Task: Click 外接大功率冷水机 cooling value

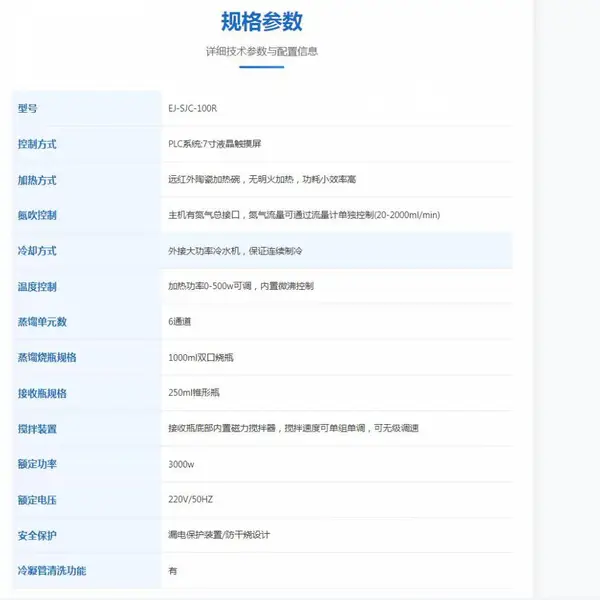Action: 235,251
